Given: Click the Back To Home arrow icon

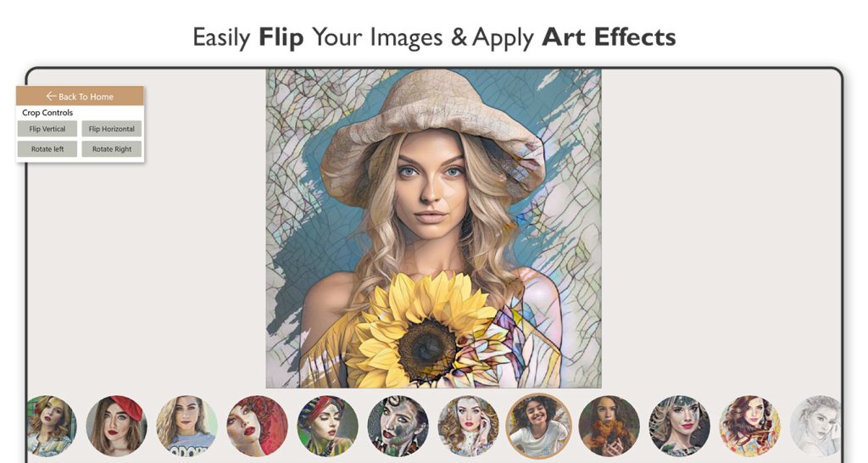Looking at the screenshot, I should 51,96.
